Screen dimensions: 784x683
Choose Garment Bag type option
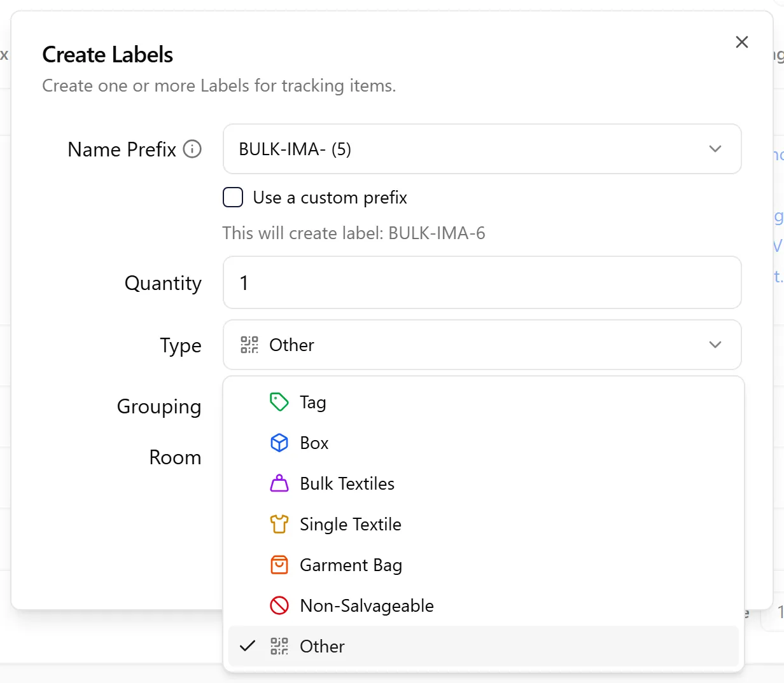coord(484,565)
